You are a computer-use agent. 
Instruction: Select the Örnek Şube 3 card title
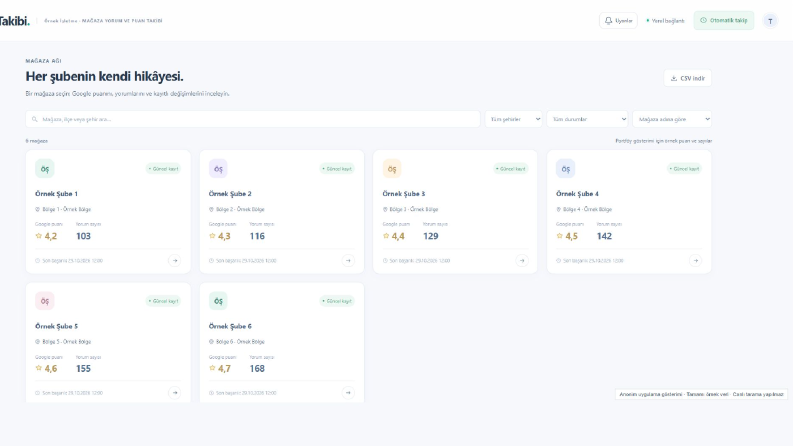coord(404,194)
